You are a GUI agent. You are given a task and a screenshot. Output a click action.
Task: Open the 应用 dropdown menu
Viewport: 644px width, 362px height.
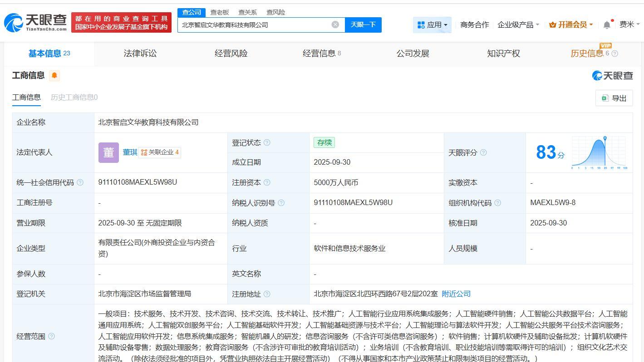(432, 25)
